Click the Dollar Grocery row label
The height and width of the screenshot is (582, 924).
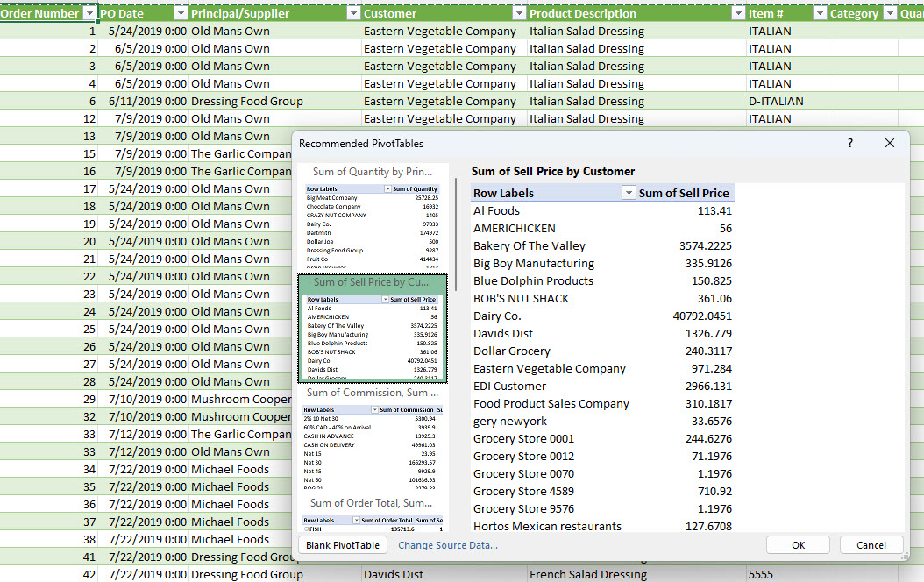click(x=511, y=351)
